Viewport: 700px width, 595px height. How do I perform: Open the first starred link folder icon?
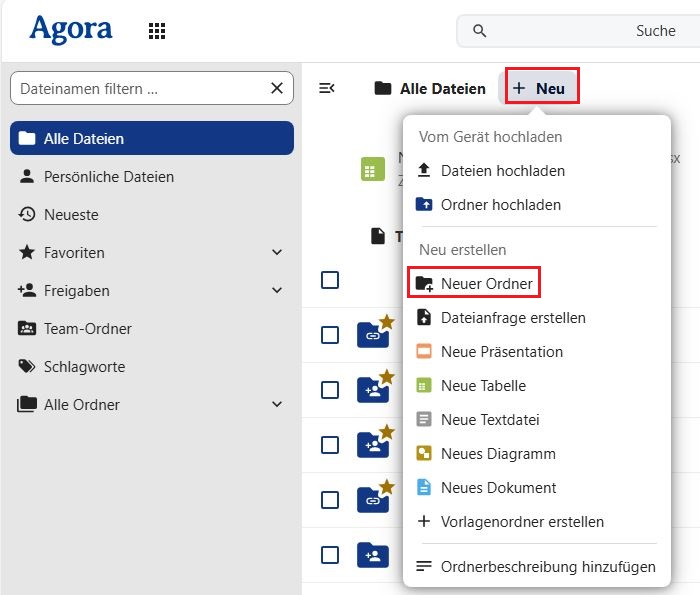tap(372, 335)
